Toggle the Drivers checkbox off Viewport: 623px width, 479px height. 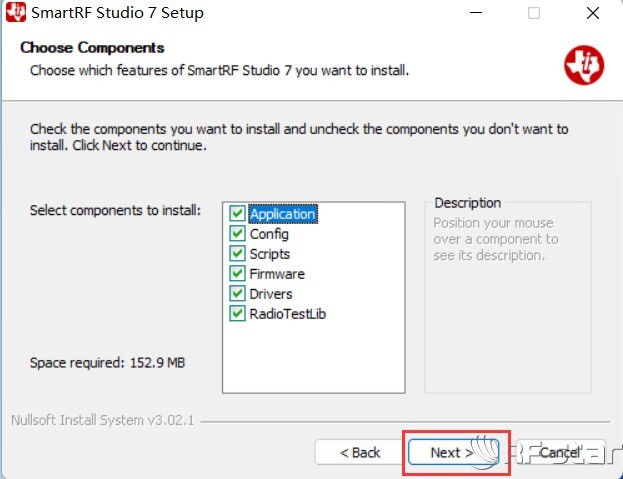coord(237,294)
